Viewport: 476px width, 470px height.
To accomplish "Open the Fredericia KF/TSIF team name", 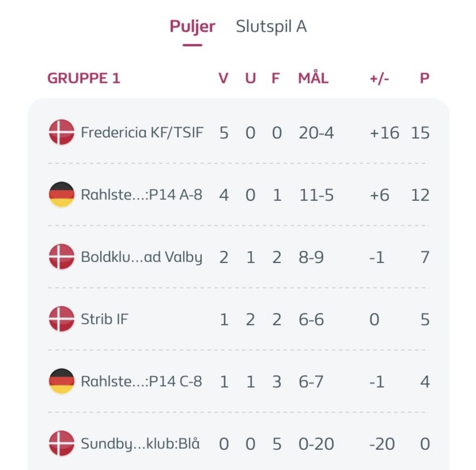I will click(142, 133).
